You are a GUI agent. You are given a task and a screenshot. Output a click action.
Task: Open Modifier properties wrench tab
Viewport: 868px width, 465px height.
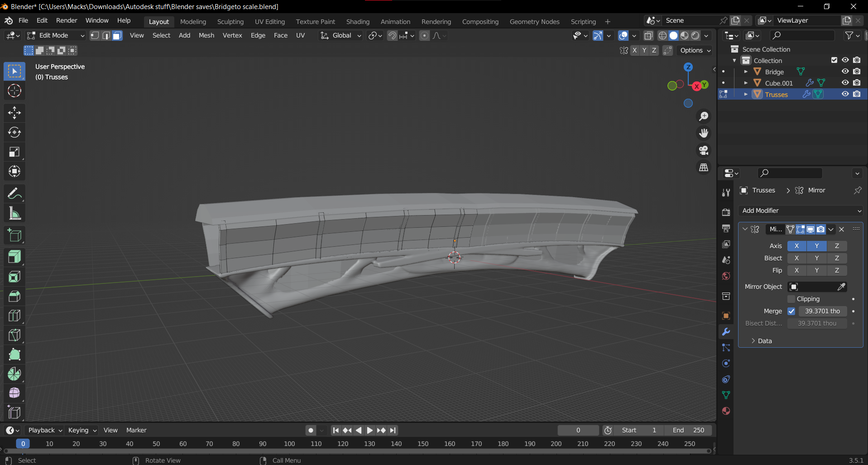click(x=726, y=332)
